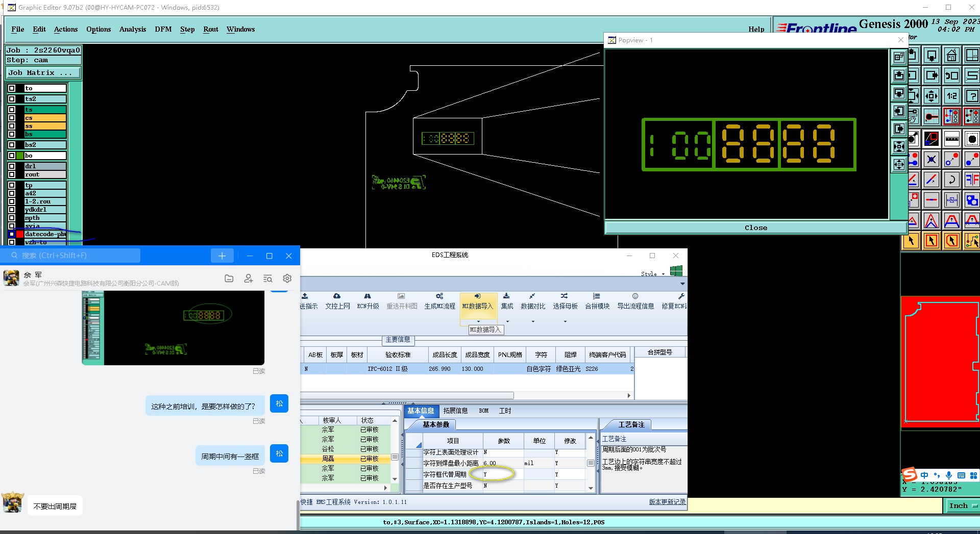Viewport: 980px width, 534px height.
Task: Click Close button in Popview window
Action: (x=755, y=228)
